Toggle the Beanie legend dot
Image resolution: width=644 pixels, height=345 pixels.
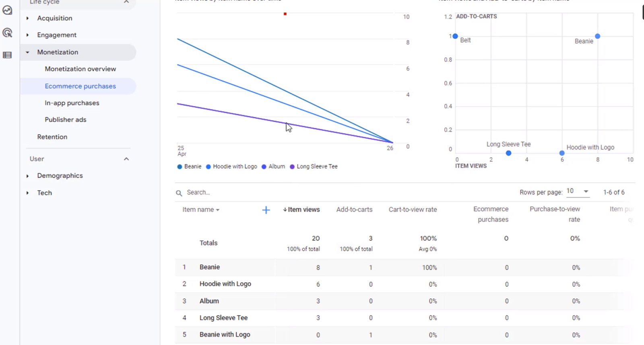point(180,166)
